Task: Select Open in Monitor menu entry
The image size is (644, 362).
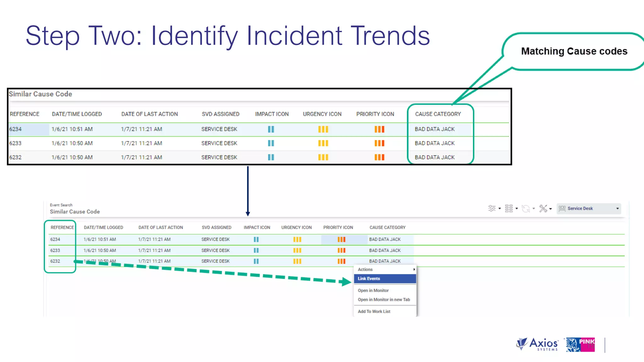Action: (x=373, y=290)
